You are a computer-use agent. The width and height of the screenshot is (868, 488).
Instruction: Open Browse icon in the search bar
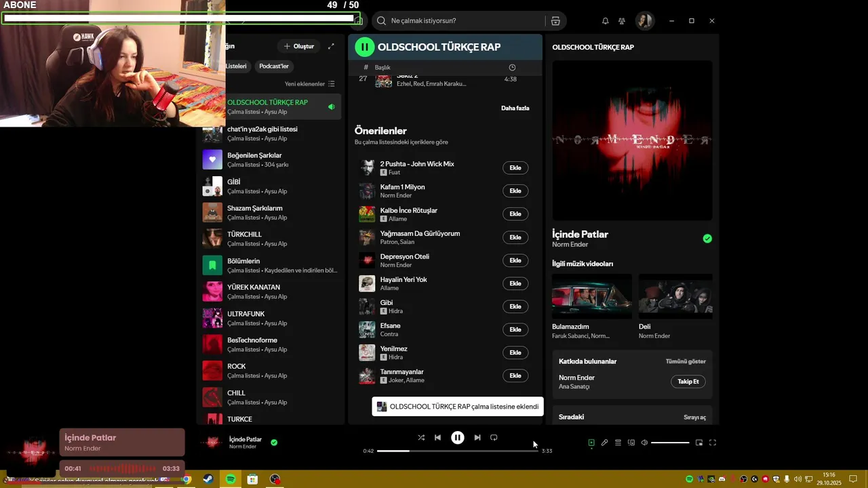pos(555,21)
